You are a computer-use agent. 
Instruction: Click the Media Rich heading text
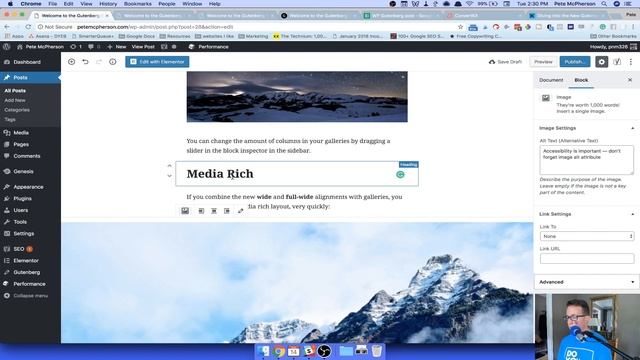pos(220,174)
